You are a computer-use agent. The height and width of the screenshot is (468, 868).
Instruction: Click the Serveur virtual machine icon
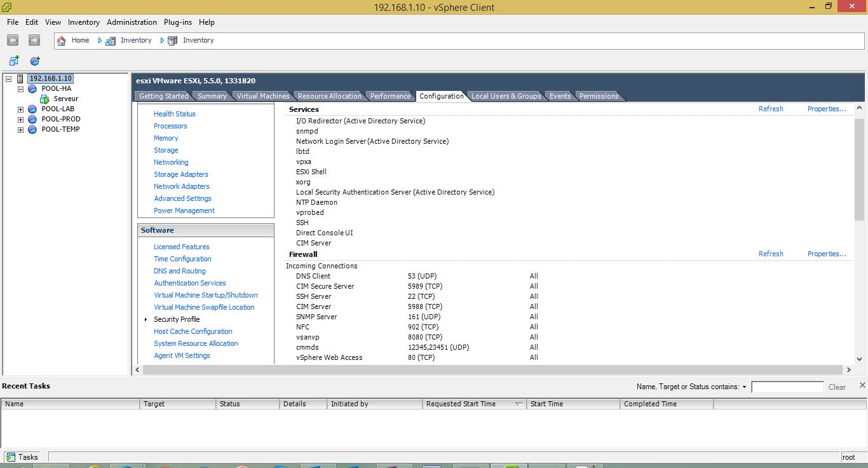point(44,99)
